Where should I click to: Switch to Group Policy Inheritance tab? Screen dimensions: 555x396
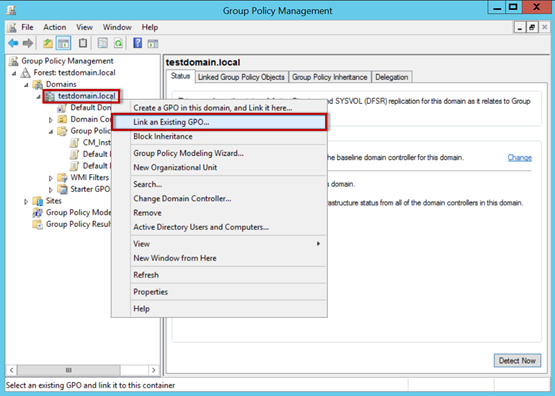click(x=330, y=77)
